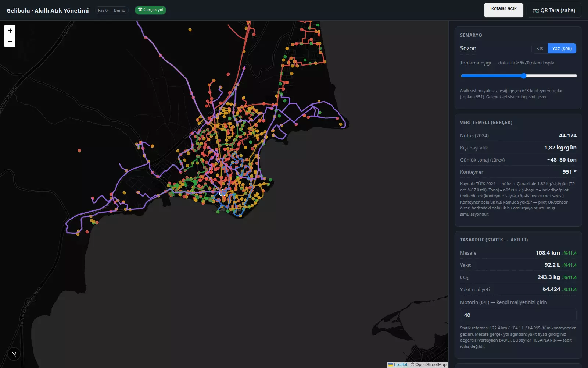This screenshot has width=588, height=368.
Task: Zoom out of the map
Action: pyautogui.click(x=10, y=42)
